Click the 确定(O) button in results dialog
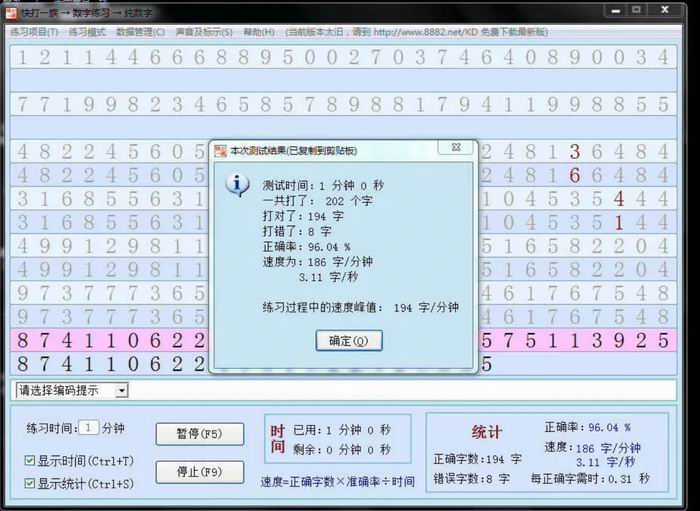The width and height of the screenshot is (700, 511). coord(348,341)
